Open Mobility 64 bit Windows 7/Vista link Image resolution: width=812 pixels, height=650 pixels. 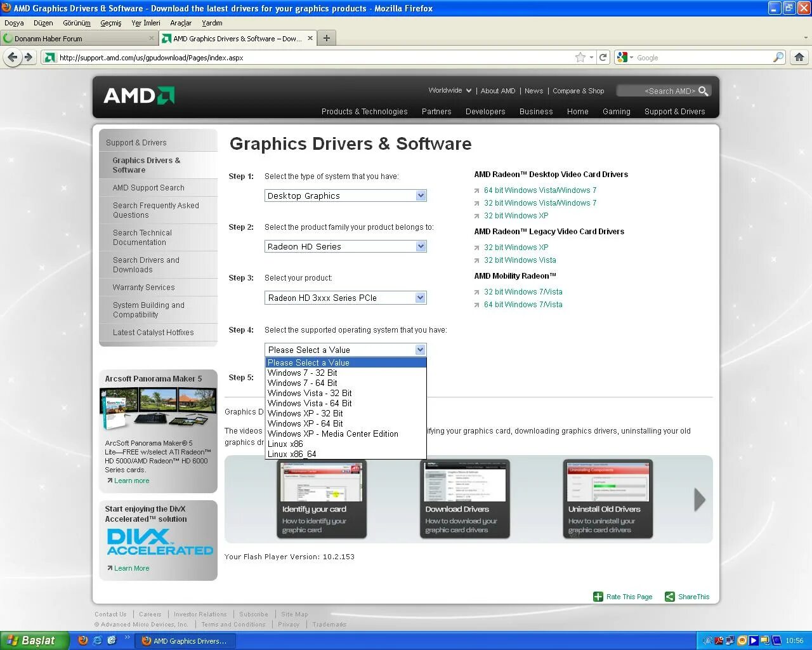pos(523,305)
